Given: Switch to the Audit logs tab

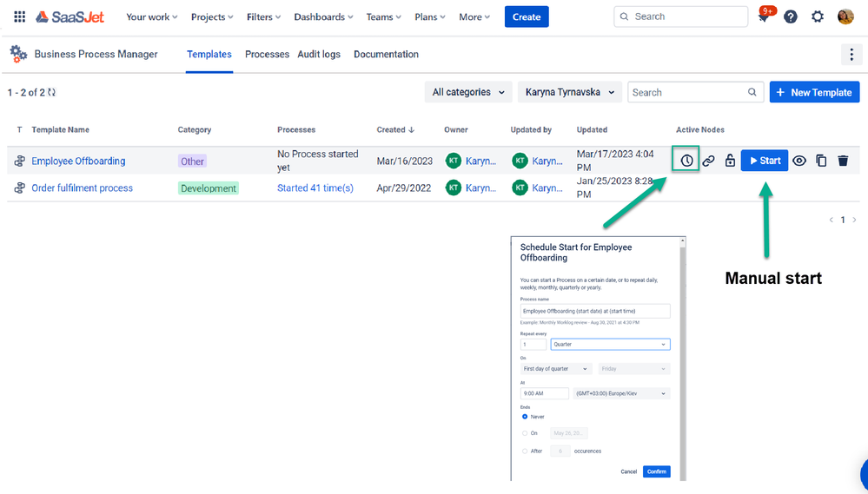Looking at the screenshot, I should click(319, 54).
